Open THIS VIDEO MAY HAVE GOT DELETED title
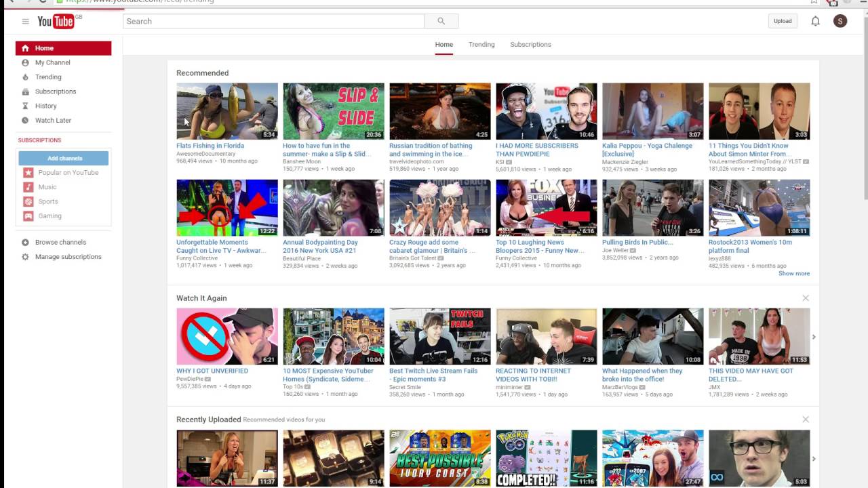The height and width of the screenshot is (488, 868). pos(751,375)
